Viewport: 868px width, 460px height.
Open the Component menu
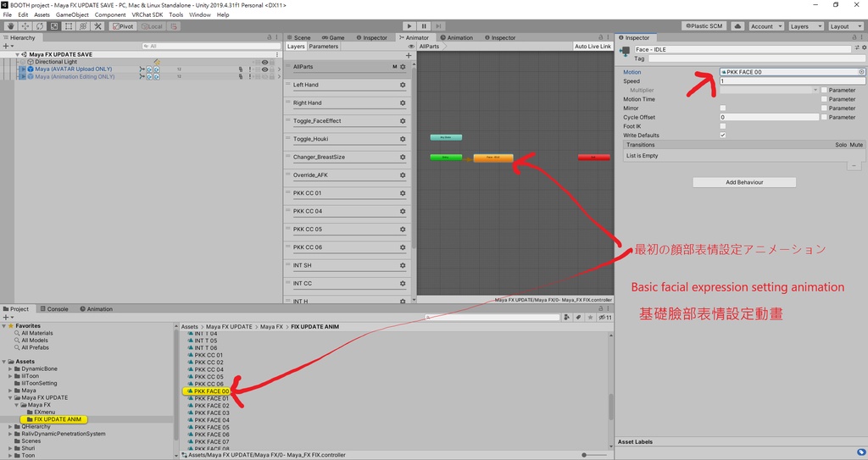point(110,15)
